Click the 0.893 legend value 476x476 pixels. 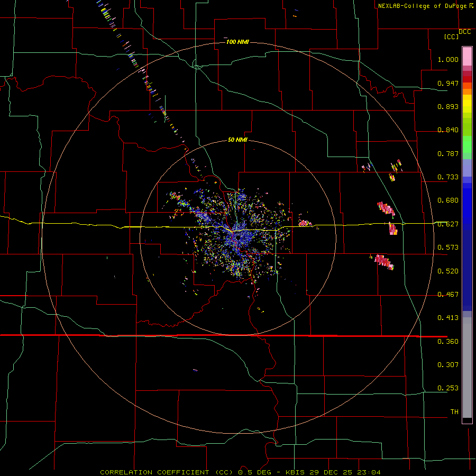click(x=448, y=106)
